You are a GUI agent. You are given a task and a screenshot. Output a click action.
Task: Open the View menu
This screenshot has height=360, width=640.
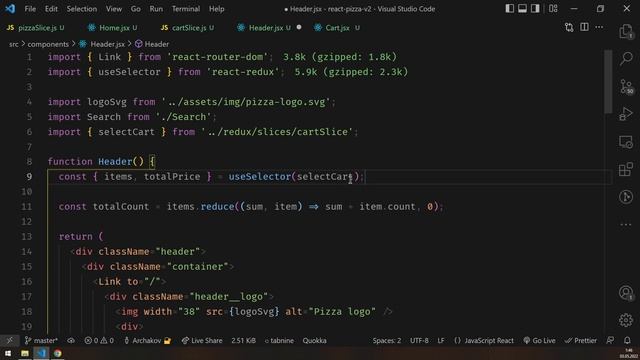[x=114, y=9]
